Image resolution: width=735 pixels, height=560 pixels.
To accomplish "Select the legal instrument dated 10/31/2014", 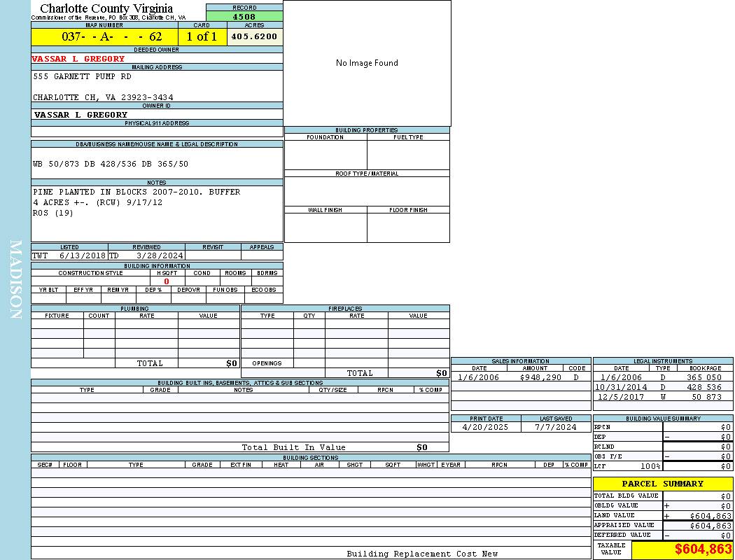I will [621, 387].
